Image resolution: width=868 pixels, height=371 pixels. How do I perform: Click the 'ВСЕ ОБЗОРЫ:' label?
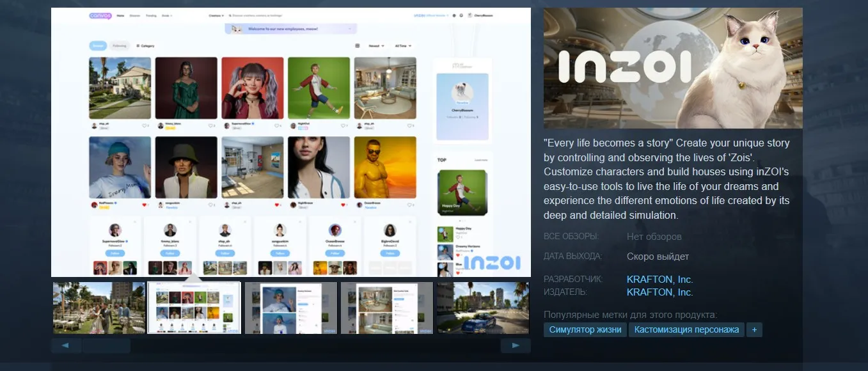[571, 237]
